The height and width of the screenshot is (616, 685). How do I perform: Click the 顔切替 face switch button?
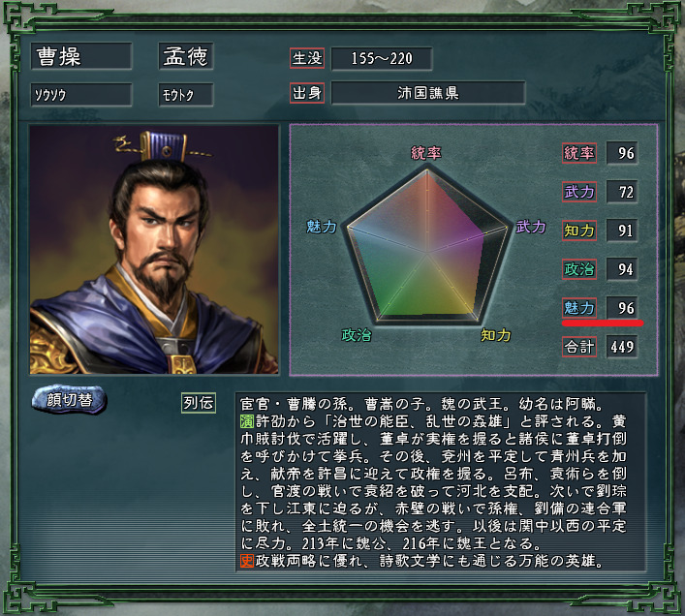(69, 399)
